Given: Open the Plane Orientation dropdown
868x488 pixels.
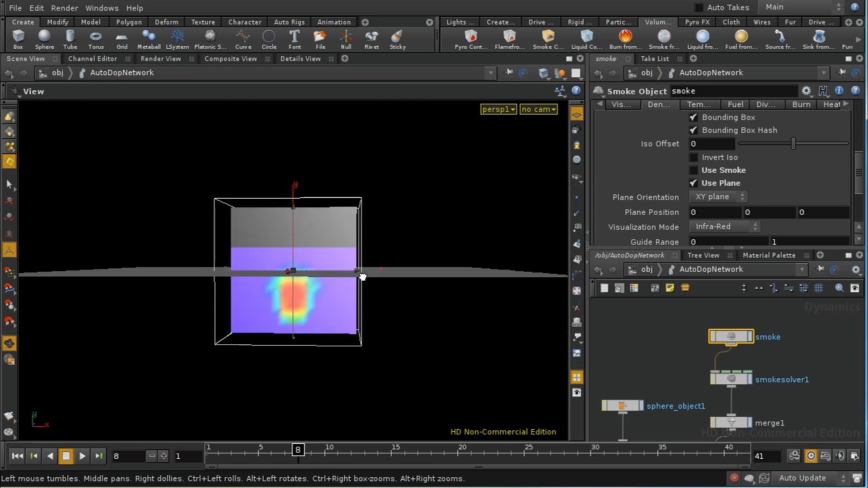Looking at the screenshot, I should coord(717,197).
